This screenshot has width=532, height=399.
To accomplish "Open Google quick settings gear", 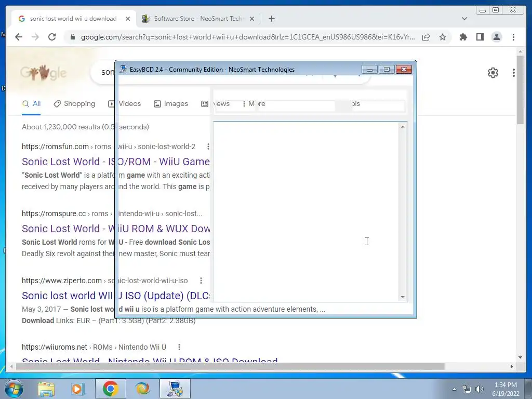I will (493, 73).
